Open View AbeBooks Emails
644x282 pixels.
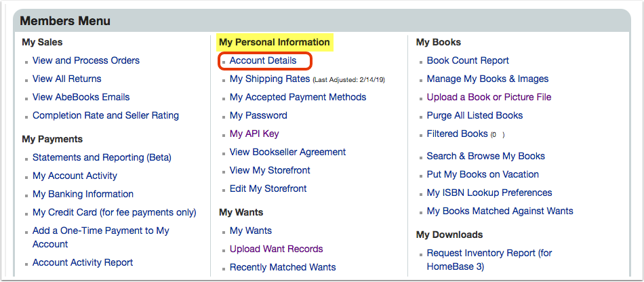81,98
